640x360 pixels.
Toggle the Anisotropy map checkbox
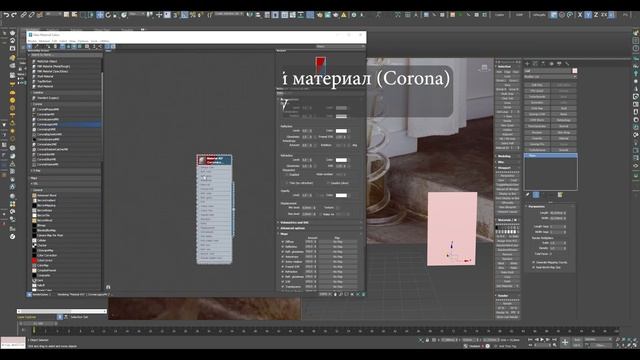[282, 257]
